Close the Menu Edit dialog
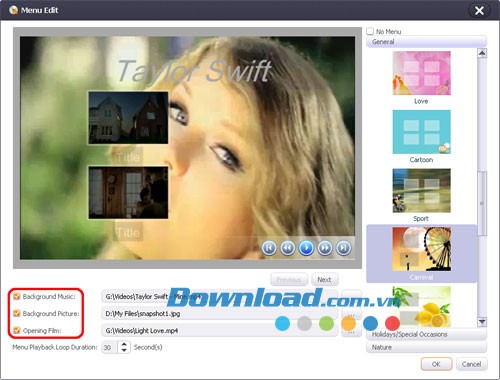The width and height of the screenshot is (500, 380). coord(479,11)
